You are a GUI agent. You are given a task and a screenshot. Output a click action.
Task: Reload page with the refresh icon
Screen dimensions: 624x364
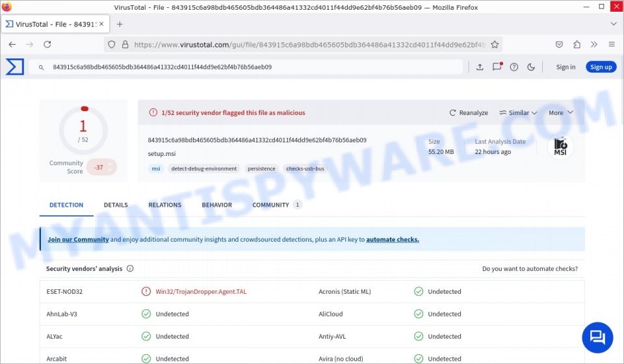click(47, 45)
